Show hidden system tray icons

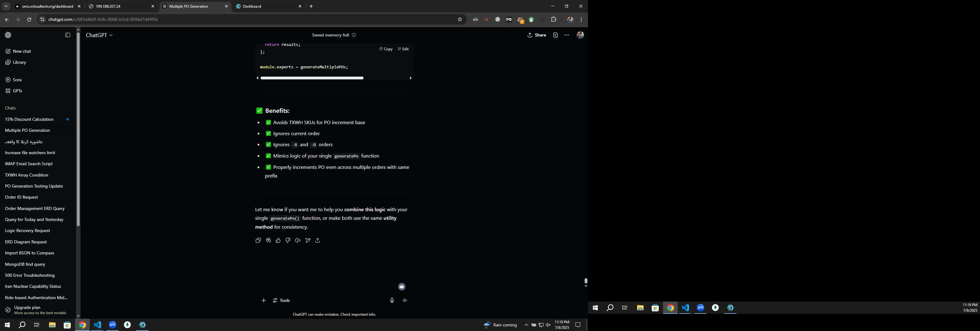pos(526,325)
